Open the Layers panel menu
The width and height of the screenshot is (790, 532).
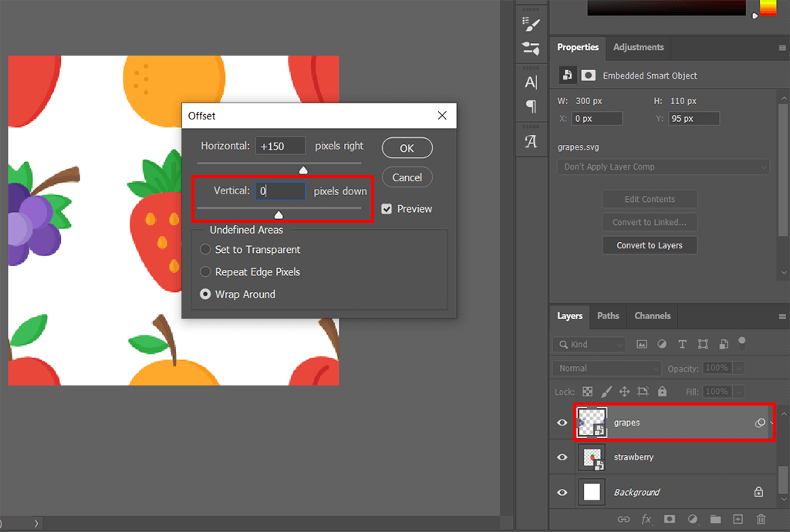[782, 317]
